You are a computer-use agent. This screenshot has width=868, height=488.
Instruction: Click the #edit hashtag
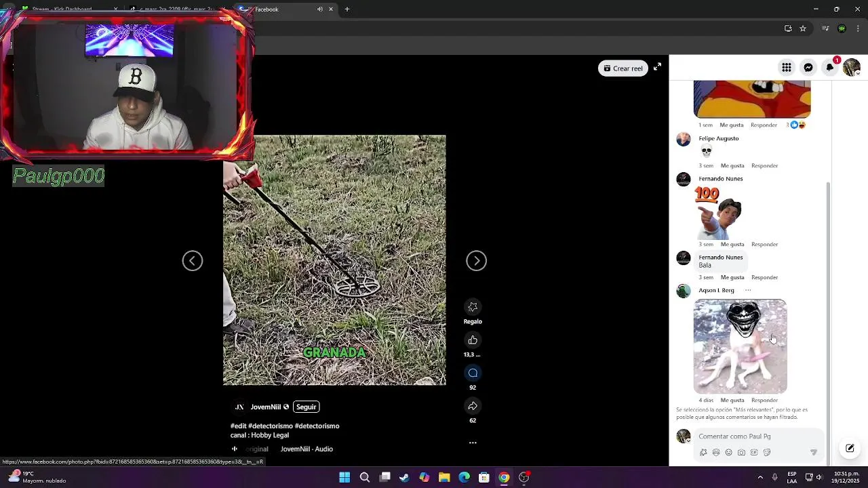click(238, 426)
